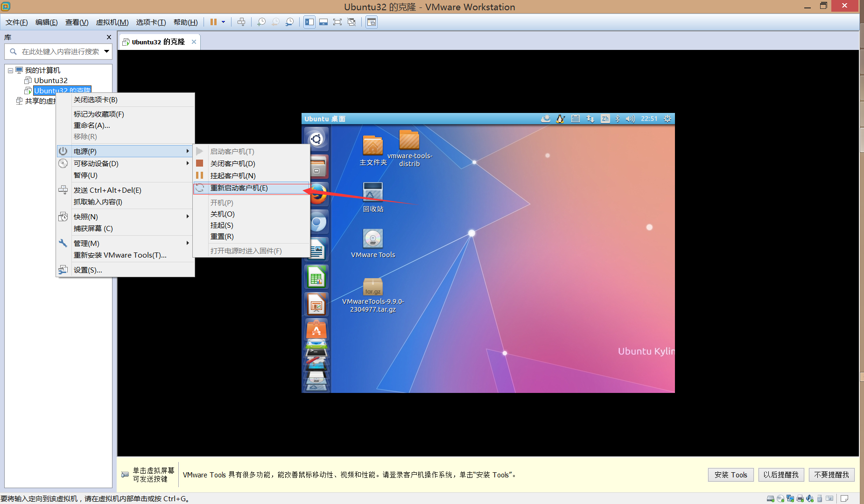This screenshot has width=864, height=504.
Task: Toggle Unity mode toolbar icon
Action: click(x=352, y=22)
